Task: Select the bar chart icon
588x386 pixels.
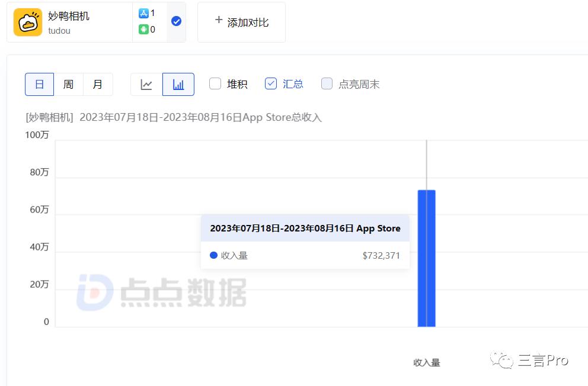Action: (x=178, y=84)
